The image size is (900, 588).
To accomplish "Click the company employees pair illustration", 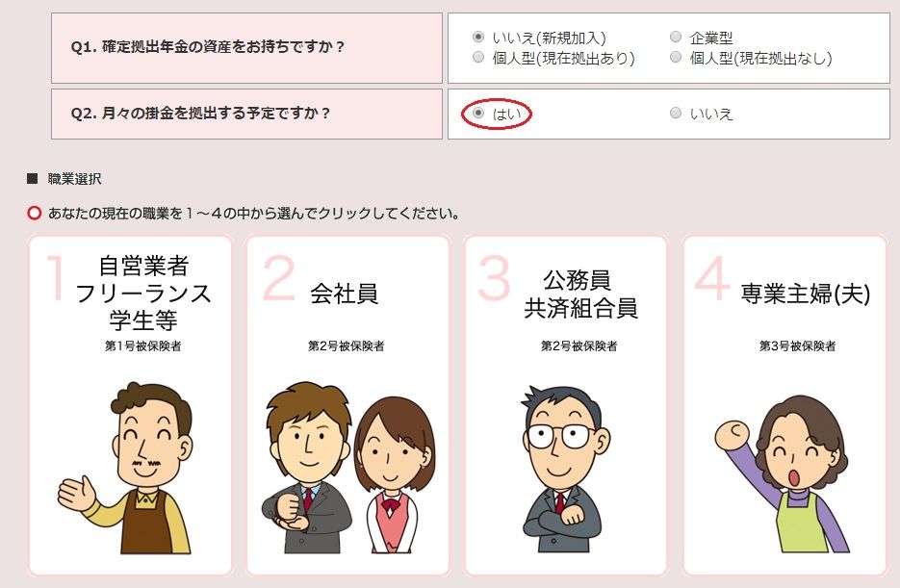I will [348, 468].
